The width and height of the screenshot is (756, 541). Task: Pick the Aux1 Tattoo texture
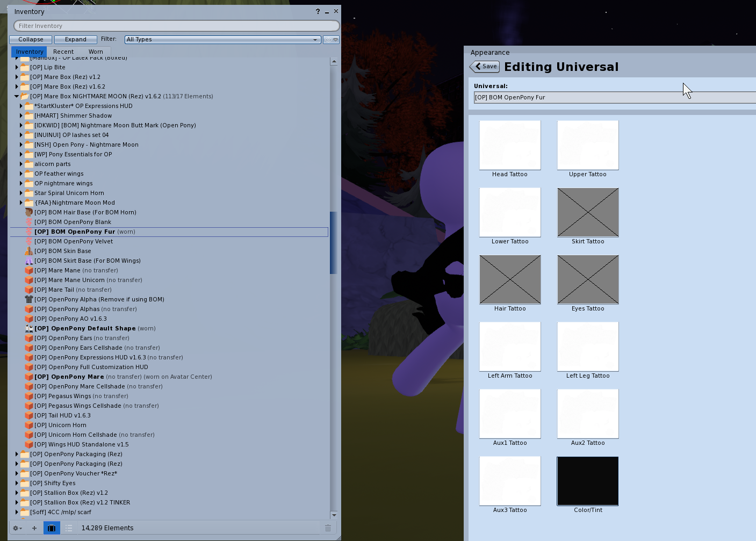510,414
